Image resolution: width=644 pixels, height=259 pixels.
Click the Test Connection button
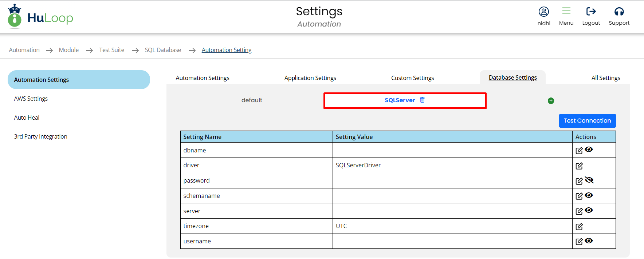[587, 121]
